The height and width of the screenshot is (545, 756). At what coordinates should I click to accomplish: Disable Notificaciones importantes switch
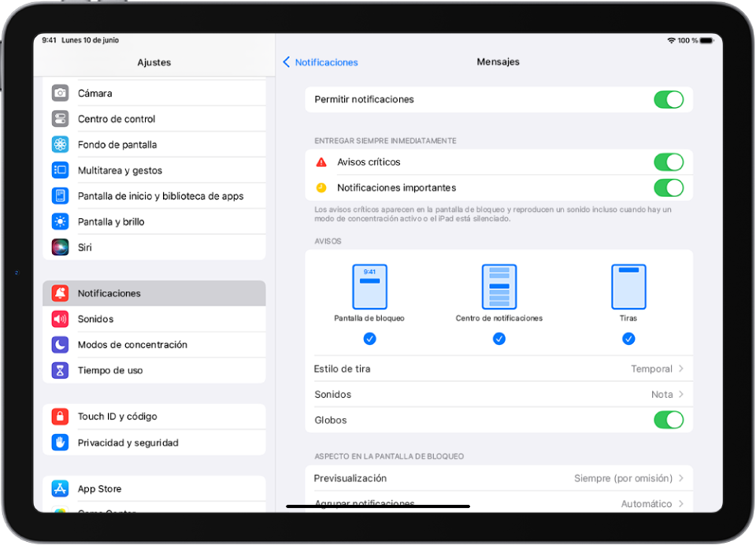(x=669, y=187)
